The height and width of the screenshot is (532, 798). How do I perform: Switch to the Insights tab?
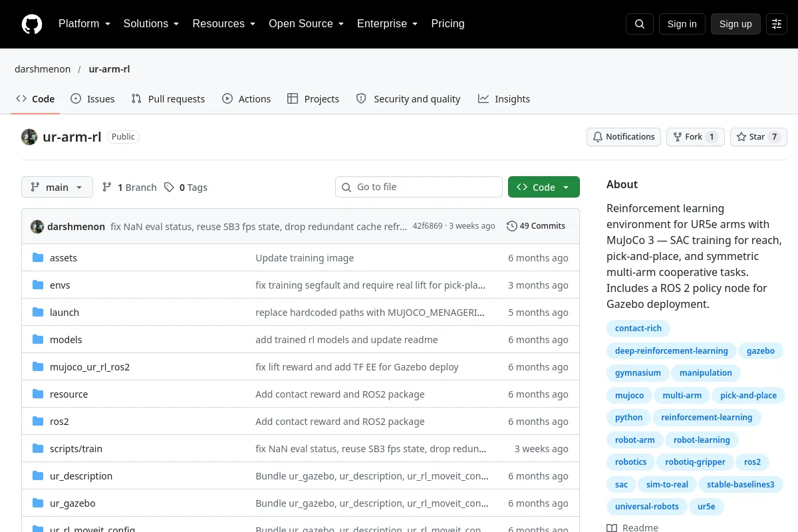[504, 98]
